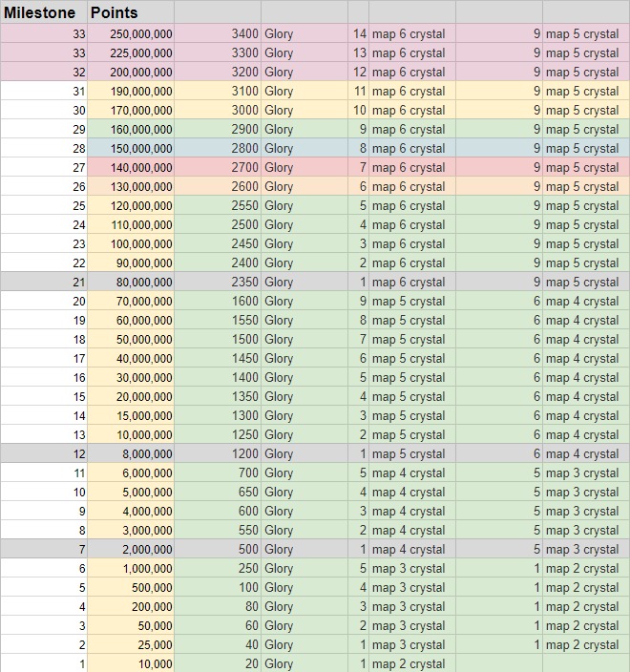Select the 250,000,000 points cell
The image size is (630, 672).
point(131,33)
